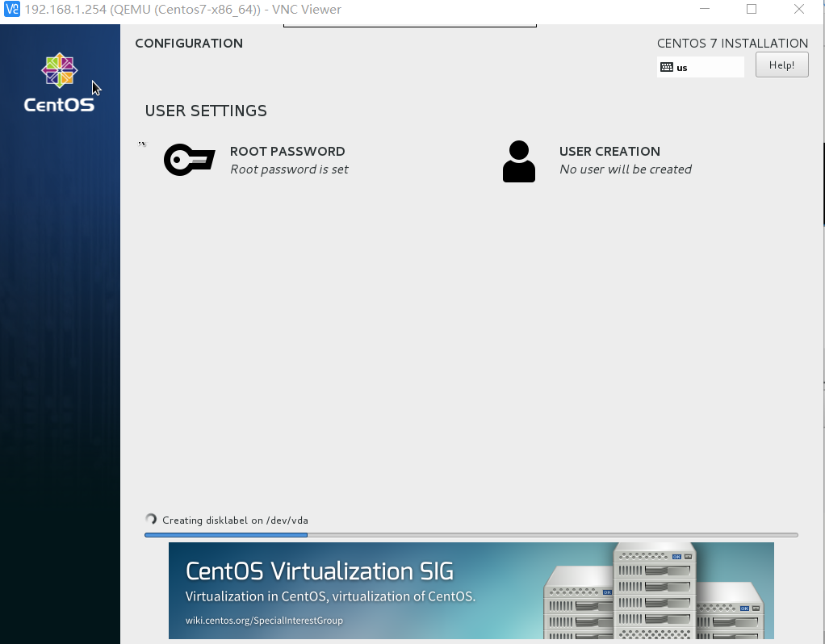
Task: Open the User Creation person icon
Action: point(519,161)
